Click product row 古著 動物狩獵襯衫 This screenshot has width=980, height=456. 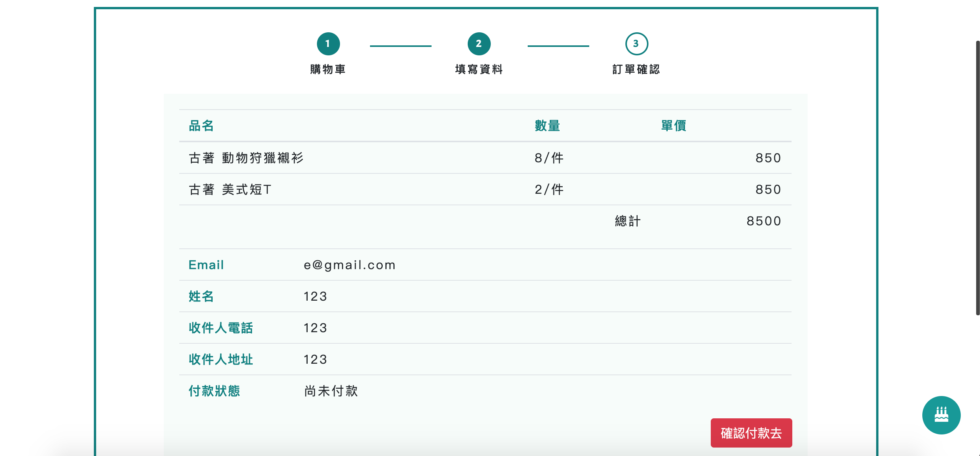[246, 158]
